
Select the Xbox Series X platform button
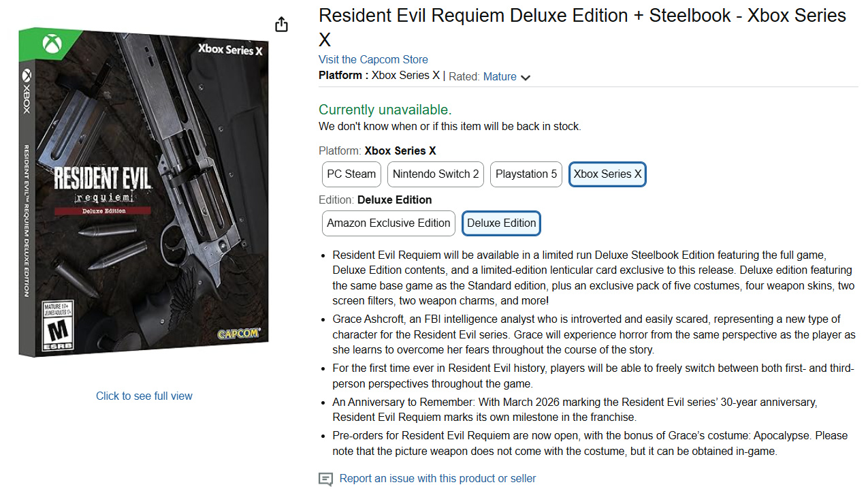(x=607, y=174)
